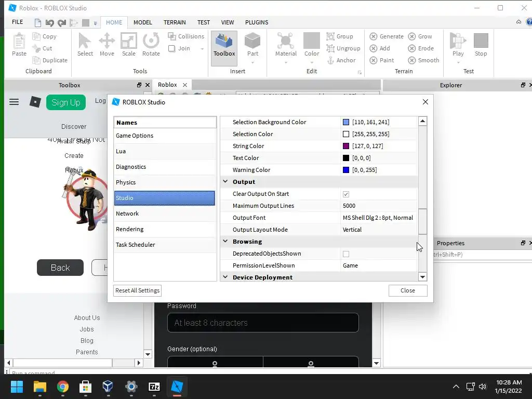The image size is (532, 399).
Task: Click String Color purple swatch
Action: 345,146
